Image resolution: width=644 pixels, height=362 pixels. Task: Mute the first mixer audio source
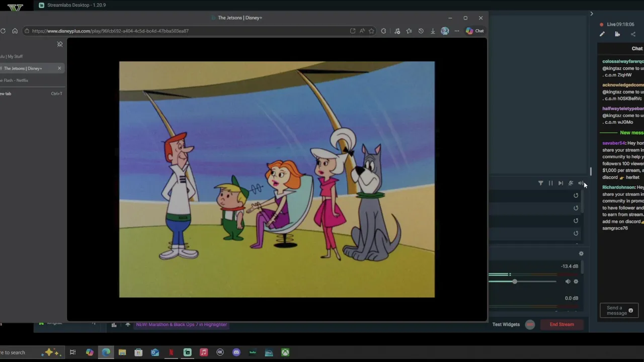point(568,282)
